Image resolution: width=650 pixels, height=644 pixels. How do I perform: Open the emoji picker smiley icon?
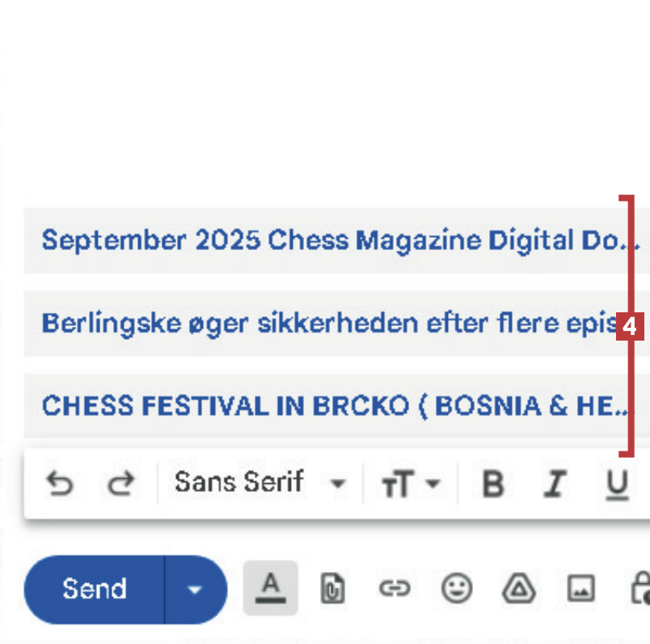coord(456,589)
